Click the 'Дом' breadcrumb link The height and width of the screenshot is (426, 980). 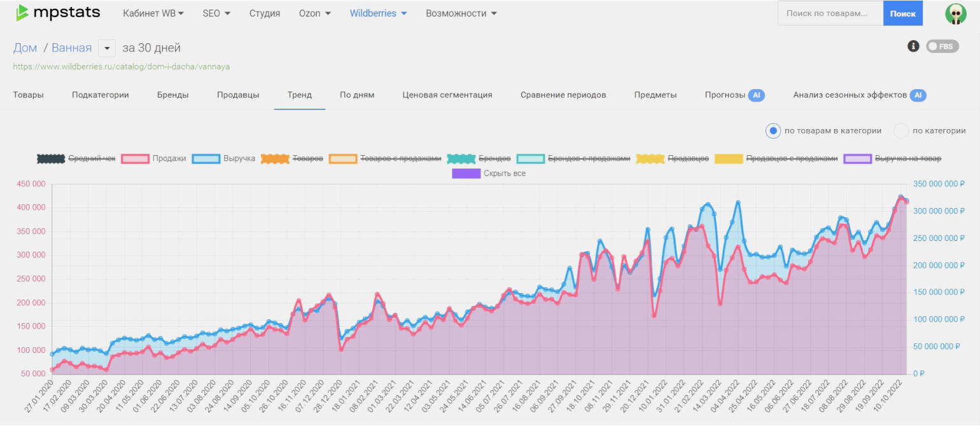pyautogui.click(x=25, y=48)
